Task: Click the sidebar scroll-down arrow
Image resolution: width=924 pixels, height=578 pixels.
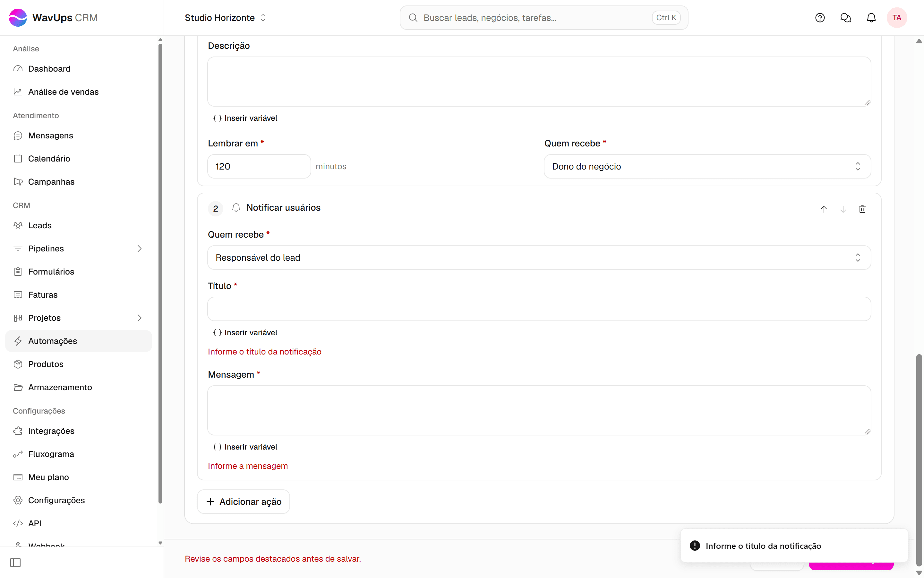Action: [x=160, y=543]
